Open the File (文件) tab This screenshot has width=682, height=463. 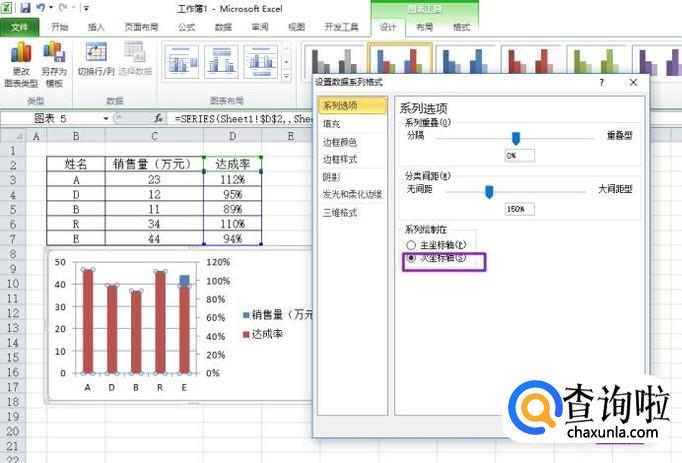pyautogui.click(x=20, y=27)
